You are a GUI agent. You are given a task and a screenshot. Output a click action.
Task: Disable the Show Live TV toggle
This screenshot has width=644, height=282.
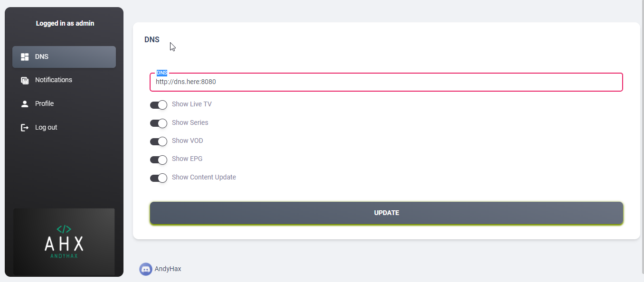(x=159, y=105)
